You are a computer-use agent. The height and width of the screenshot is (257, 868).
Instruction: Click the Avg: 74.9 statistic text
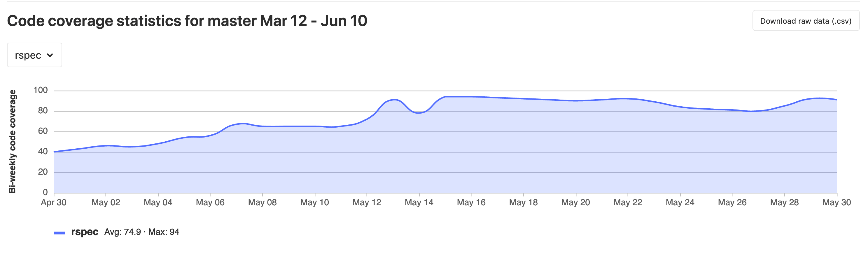123,232
